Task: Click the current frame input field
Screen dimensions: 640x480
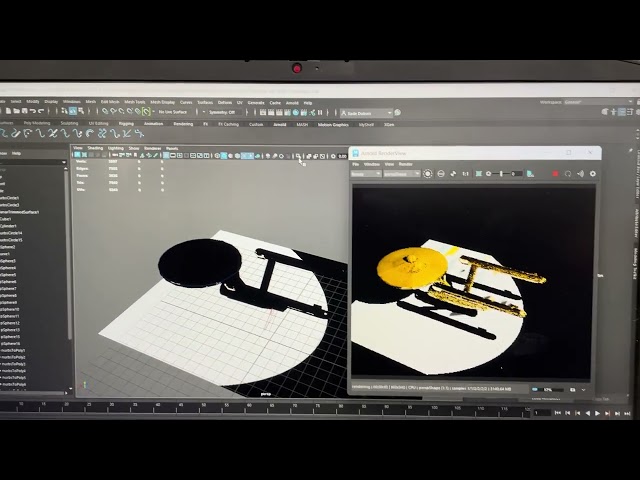Action: (542, 413)
